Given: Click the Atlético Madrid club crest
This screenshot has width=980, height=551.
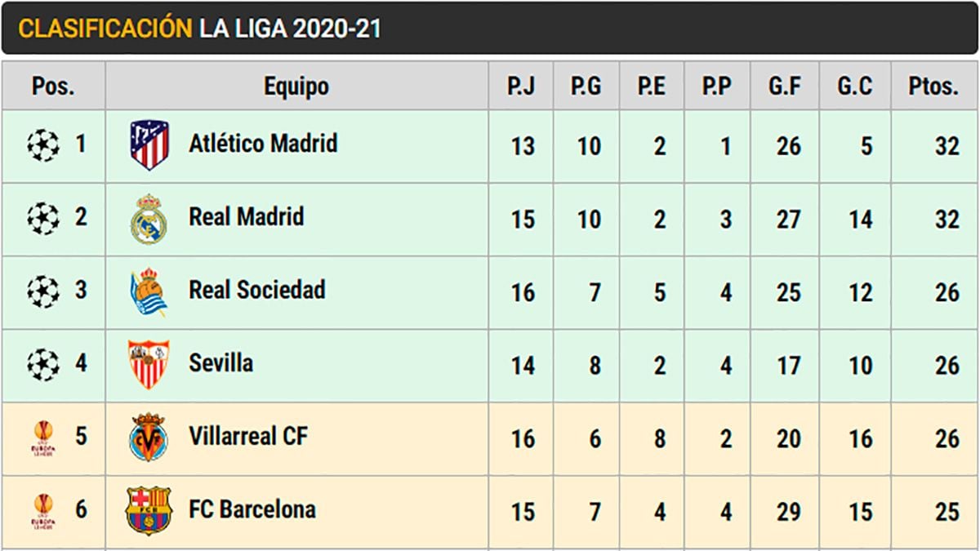Looking at the screenshot, I should 149,145.
